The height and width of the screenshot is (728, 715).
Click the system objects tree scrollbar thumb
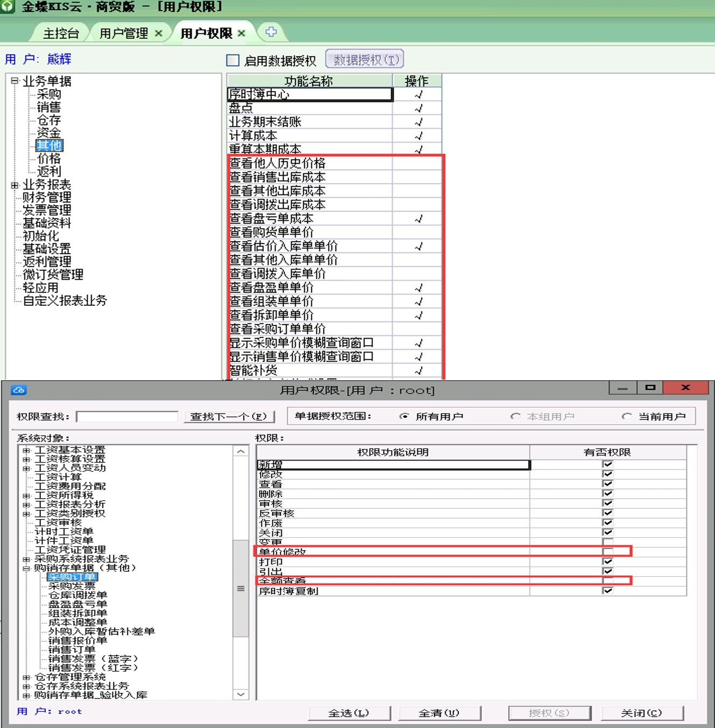tap(241, 588)
